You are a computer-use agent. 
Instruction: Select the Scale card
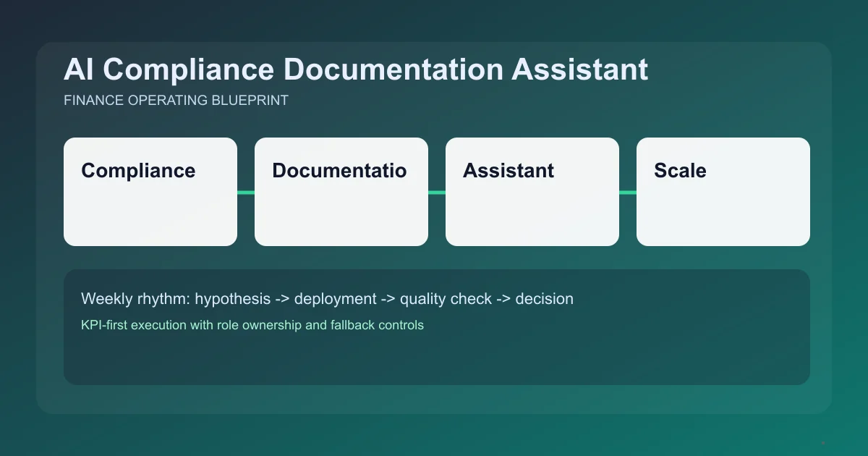(x=723, y=192)
